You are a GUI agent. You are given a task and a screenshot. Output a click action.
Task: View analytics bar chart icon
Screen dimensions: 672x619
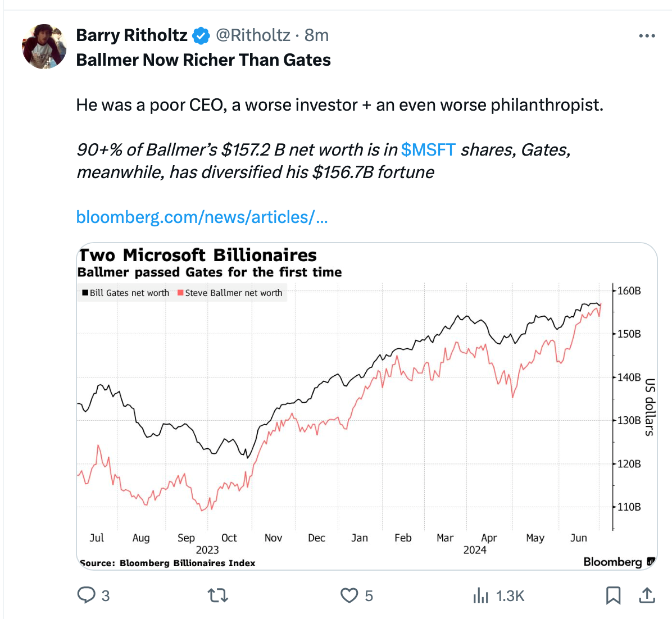pyautogui.click(x=480, y=595)
